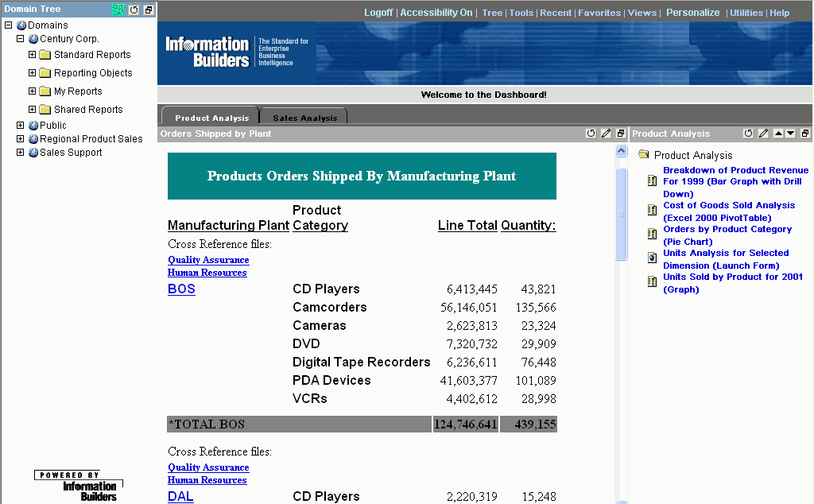This screenshot has height=504, width=814.
Task: Move Product Analysis panel down with arrow
Action: tap(790, 134)
